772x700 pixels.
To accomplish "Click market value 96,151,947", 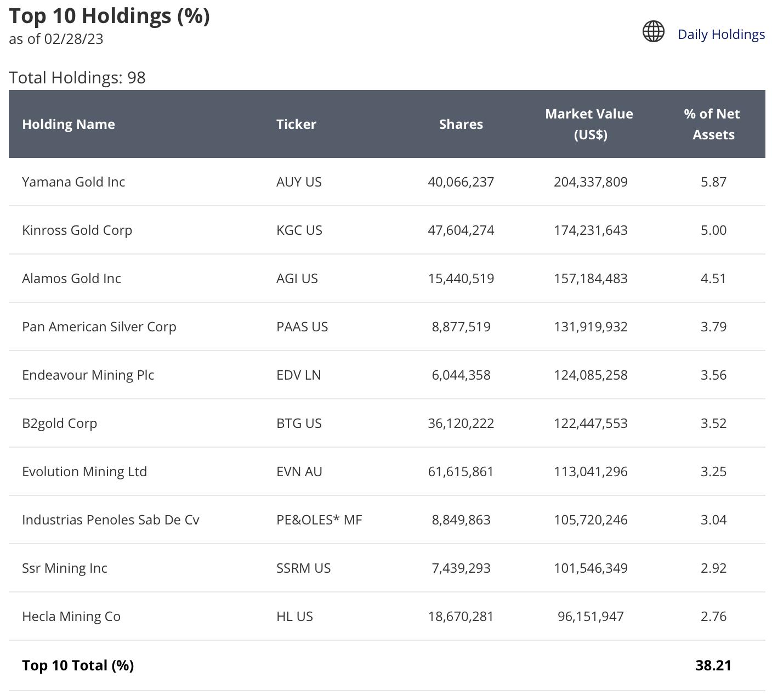I will [x=591, y=616].
